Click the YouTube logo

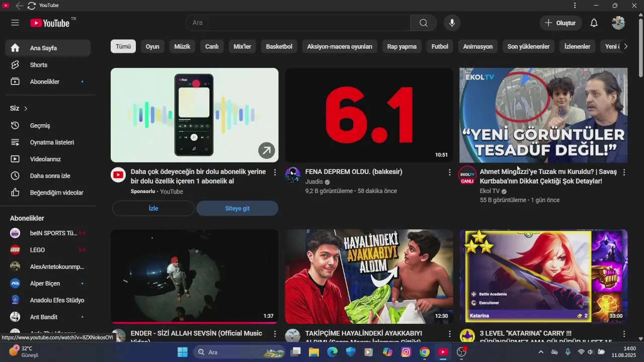point(50,23)
